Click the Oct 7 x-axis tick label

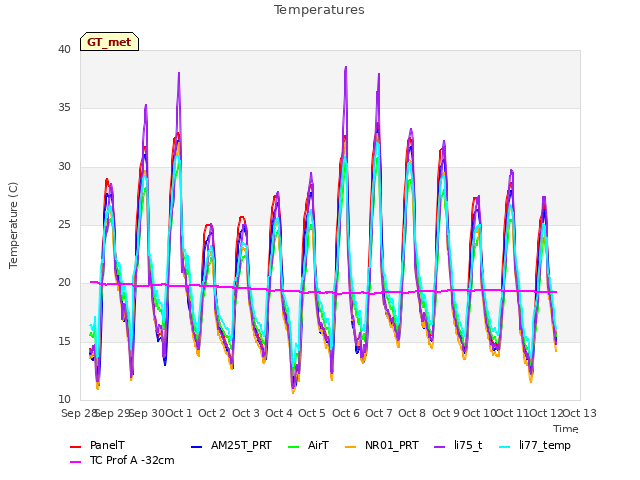[x=379, y=413]
